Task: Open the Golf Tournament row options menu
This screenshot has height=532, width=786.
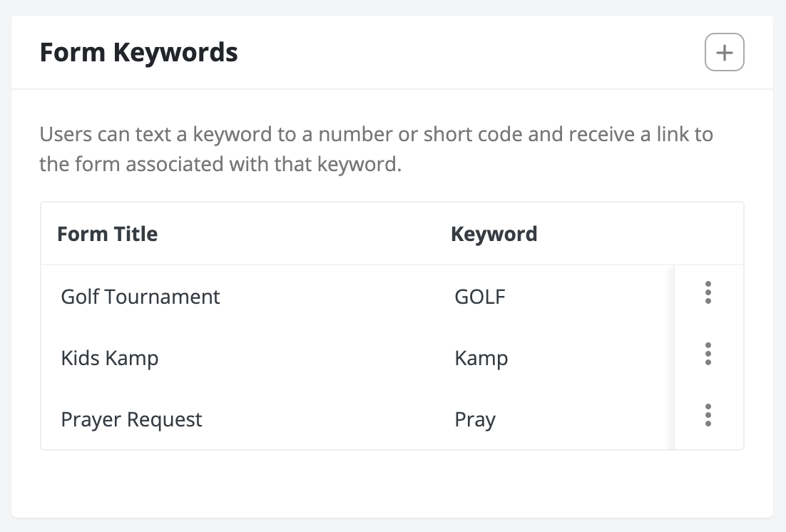Action: [708, 293]
